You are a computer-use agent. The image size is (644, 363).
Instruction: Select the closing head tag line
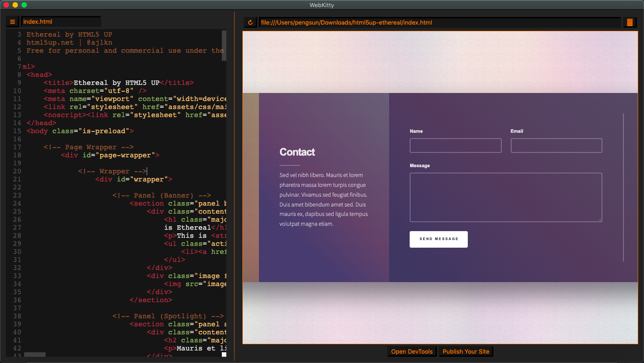coord(42,123)
